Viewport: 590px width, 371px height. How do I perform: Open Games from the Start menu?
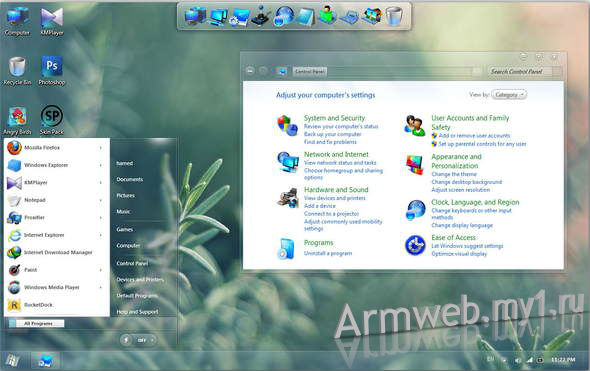tap(125, 229)
